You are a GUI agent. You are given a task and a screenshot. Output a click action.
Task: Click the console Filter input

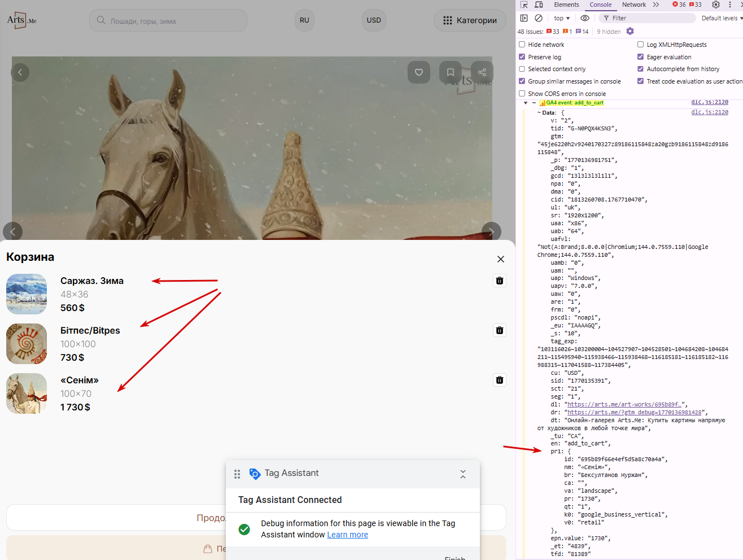click(x=647, y=18)
